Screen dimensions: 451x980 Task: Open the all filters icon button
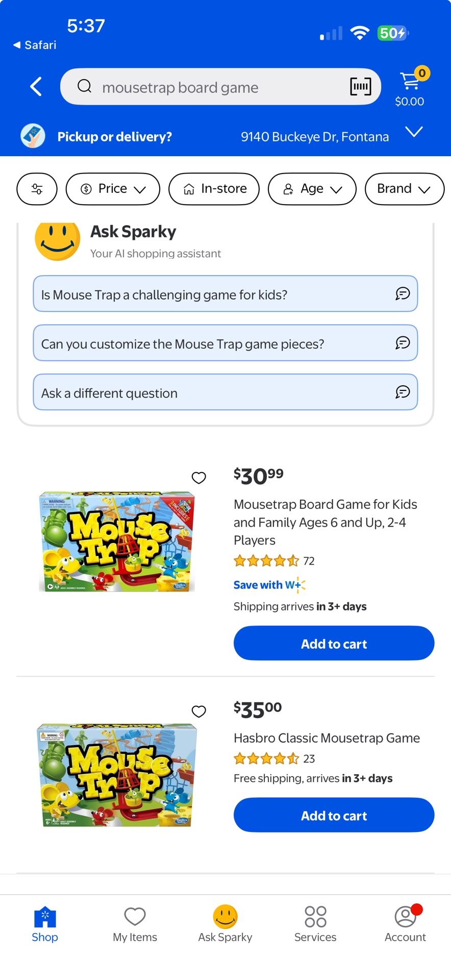tap(37, 189)
